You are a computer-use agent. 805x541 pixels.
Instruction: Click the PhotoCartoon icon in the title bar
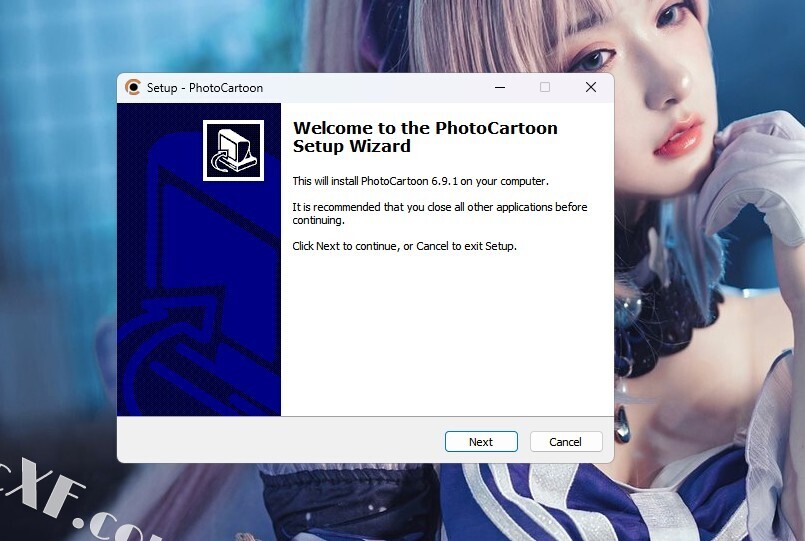[133, 88]
